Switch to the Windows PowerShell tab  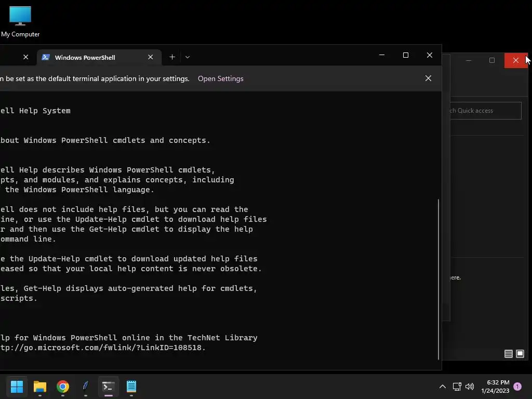(x=99, y=57)
